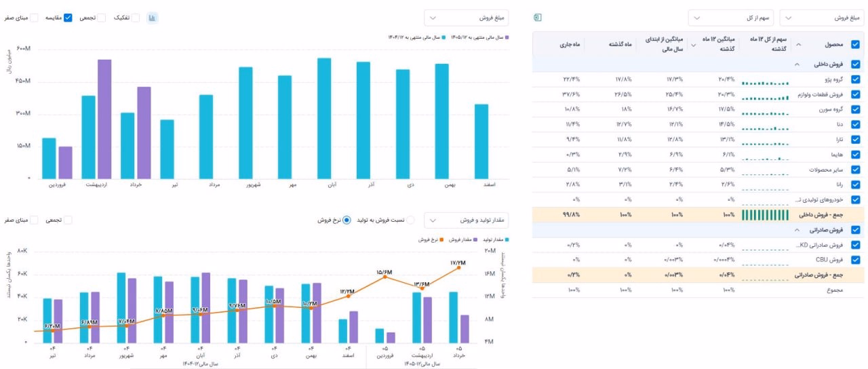Click the purple مقدار فروش legend marker
Screen dimensions: 868x369
[475, 239]
